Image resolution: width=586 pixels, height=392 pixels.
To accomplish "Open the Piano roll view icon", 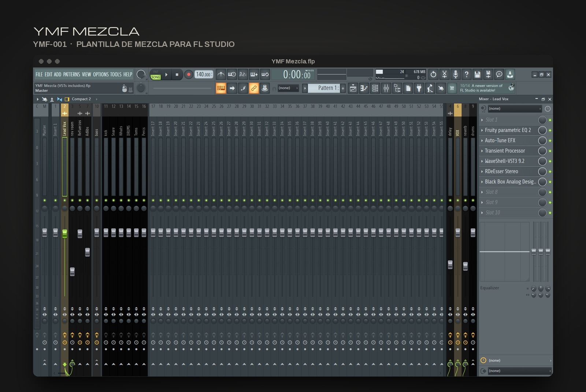I will 364,88.
